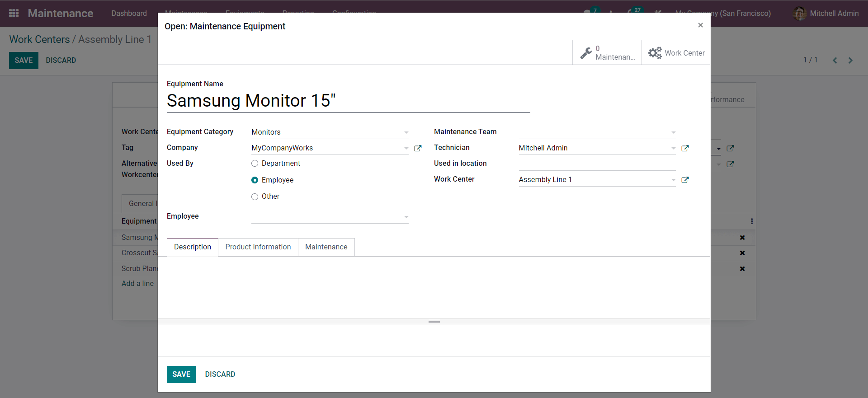Select Employee under Used By
Viewport: 868px width, 398px height.
point(255,180)
